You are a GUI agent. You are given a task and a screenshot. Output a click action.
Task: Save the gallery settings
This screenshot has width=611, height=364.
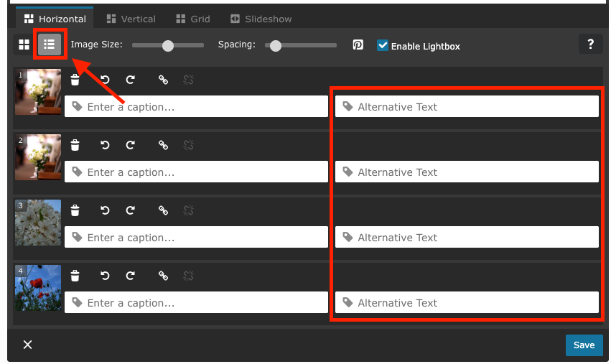tap(584, 345)
